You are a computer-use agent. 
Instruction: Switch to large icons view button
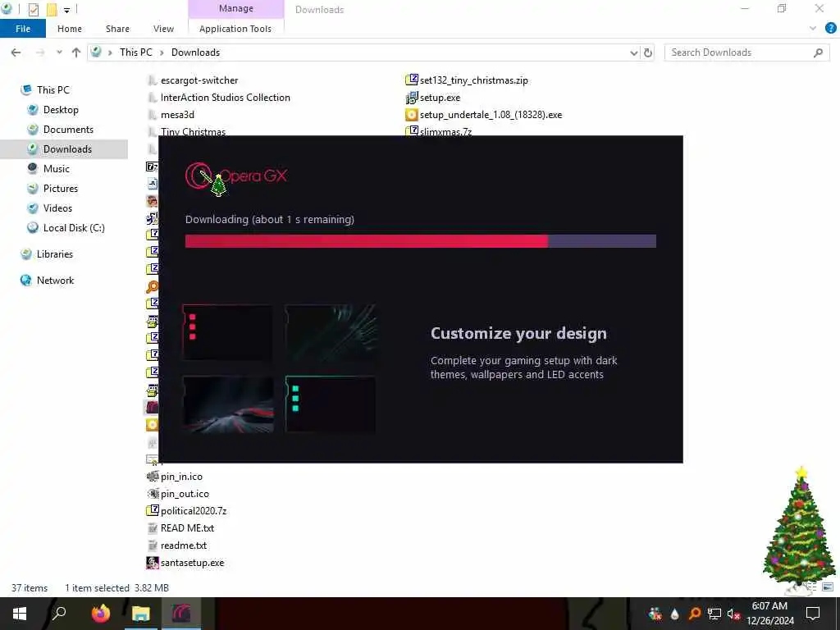tap(828, 587)
